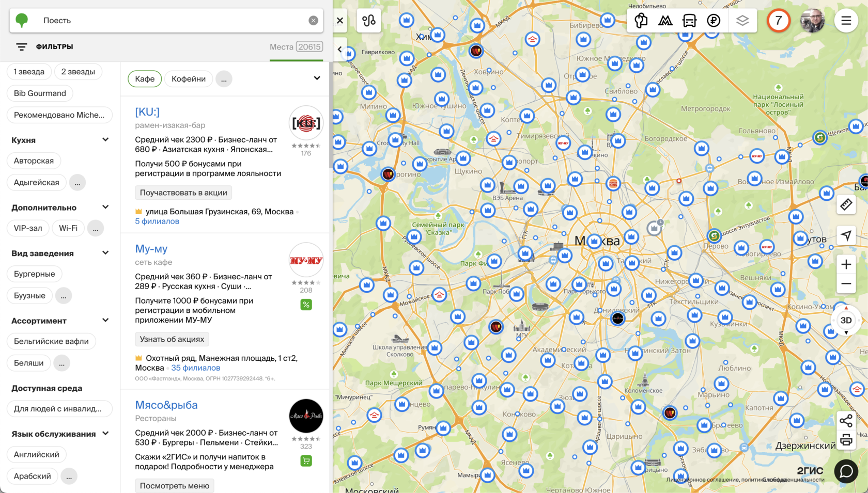The width and height of the screenshot is (868, 493).
Task: Toggle the Wi-Fi filter chip
Action: [68, 228]
